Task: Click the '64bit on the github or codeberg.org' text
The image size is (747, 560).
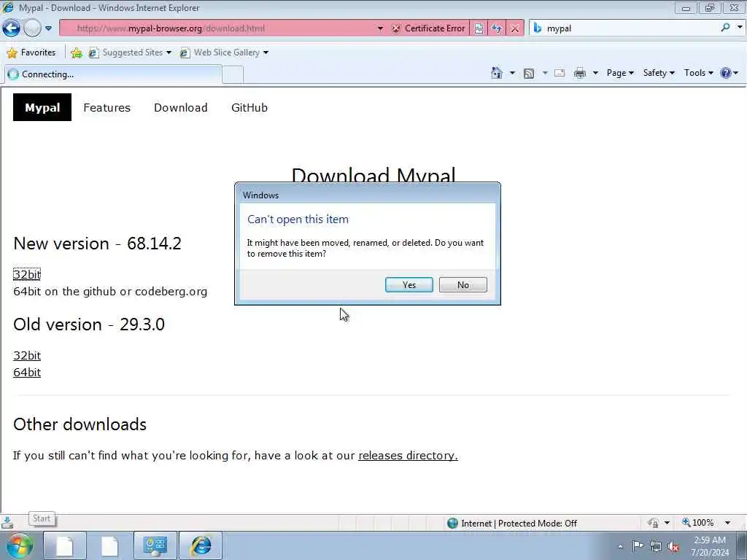Action: tap(111, 292)
